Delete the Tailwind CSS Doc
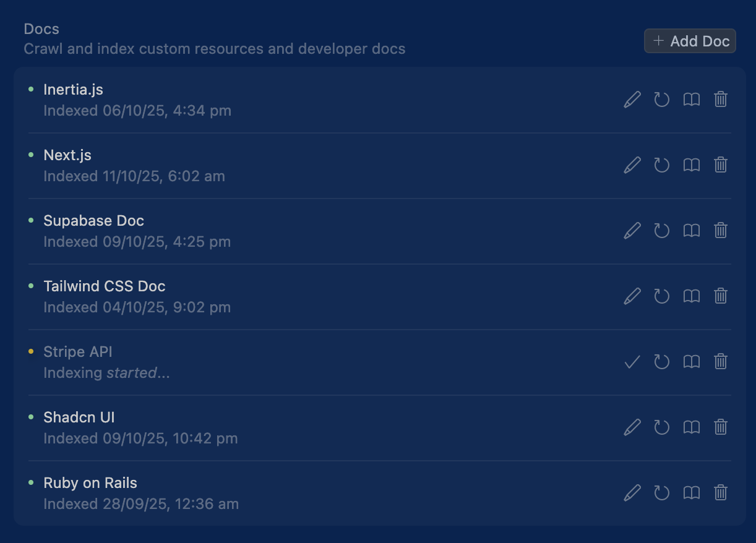 pyautogui.click(x=721, y=296)
